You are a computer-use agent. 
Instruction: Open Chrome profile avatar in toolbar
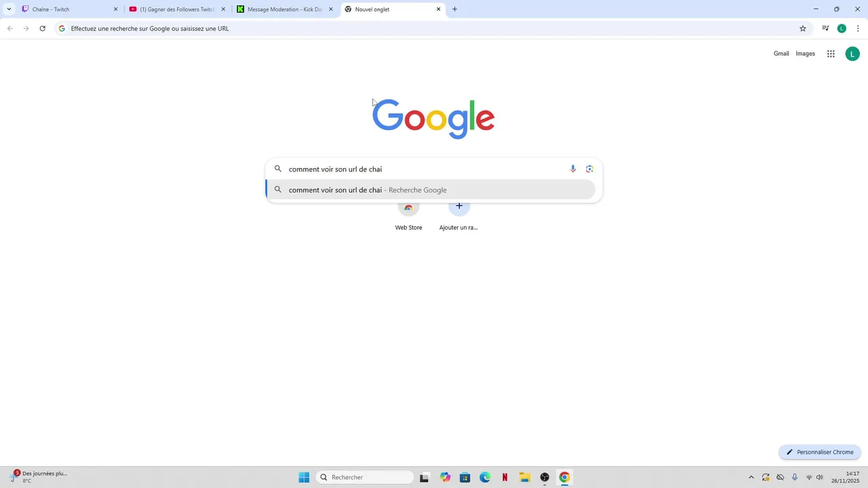pos(842,28)
